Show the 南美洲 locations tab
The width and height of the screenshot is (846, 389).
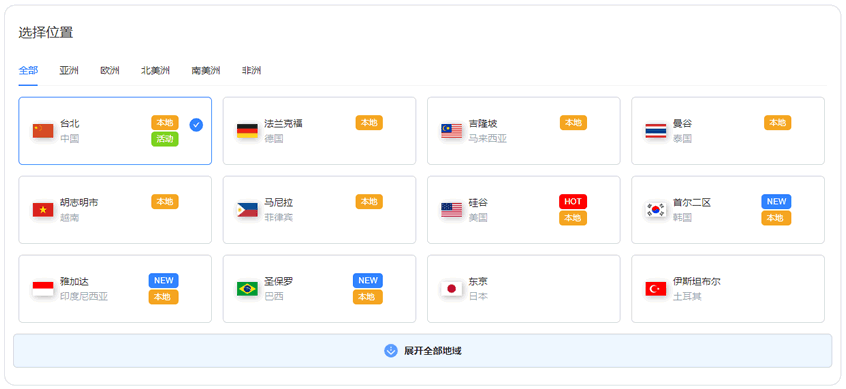pyautogui.click(x=206, y=71)
